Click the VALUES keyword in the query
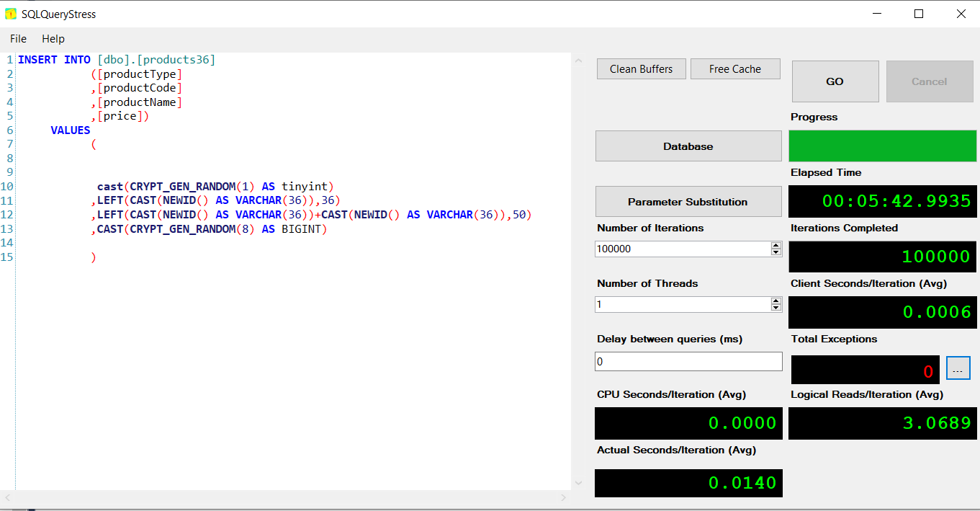The width and height of the screenshot is (980, 511). 71,130
